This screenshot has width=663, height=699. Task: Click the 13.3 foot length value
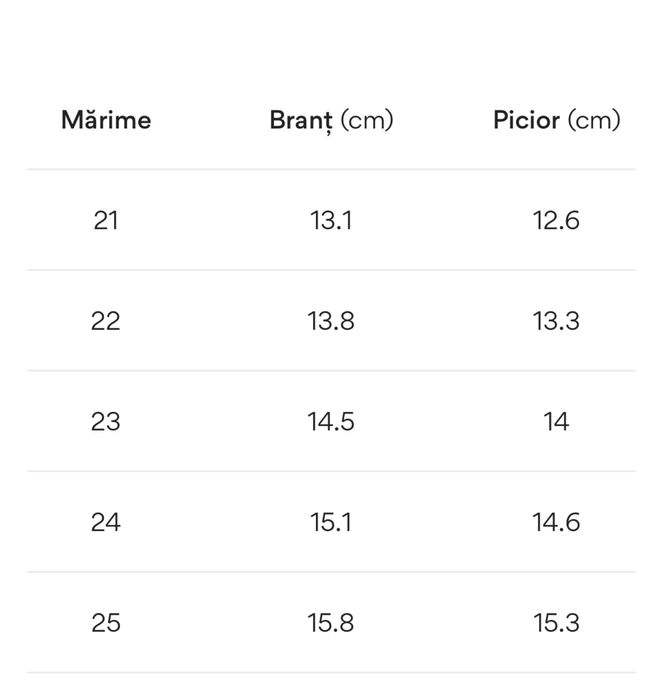(556, 321)
